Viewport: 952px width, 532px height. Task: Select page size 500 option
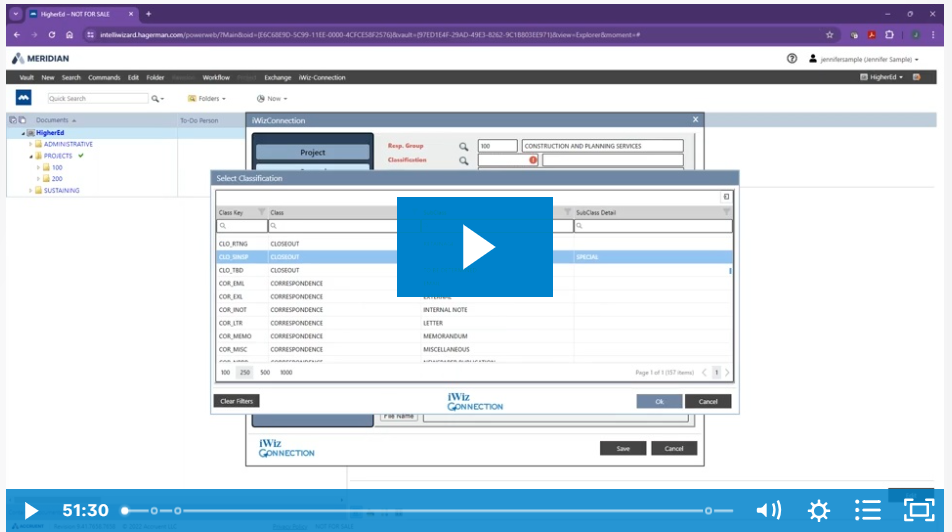[x=265, y=372]
